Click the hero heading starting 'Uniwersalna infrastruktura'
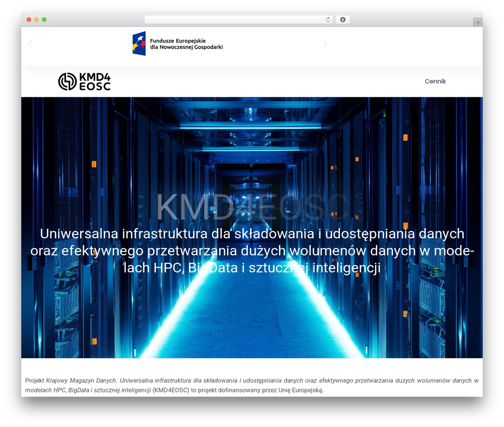The height and width of the screenshot is (427, 504). [252, 251]
